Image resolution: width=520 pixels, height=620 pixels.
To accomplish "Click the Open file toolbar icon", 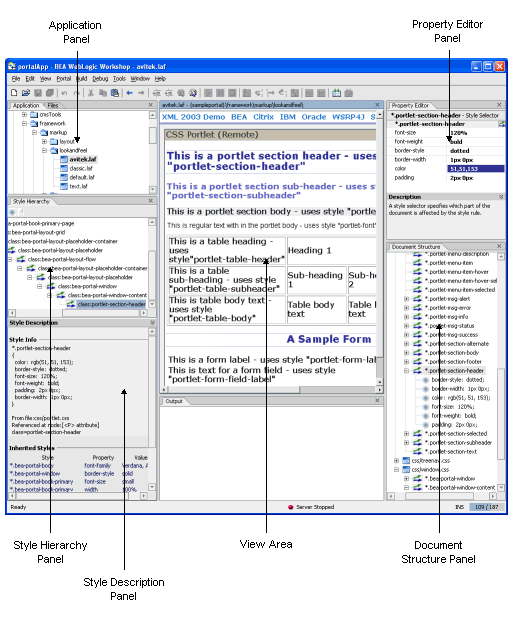I will tap(26, 93).
